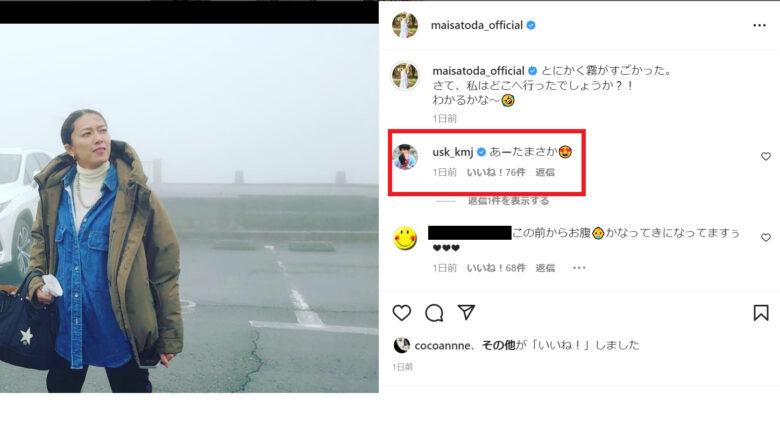The image size is (780, 422).
Task: View 76 likes on usk_kmj comment
Action: [496, 172]
